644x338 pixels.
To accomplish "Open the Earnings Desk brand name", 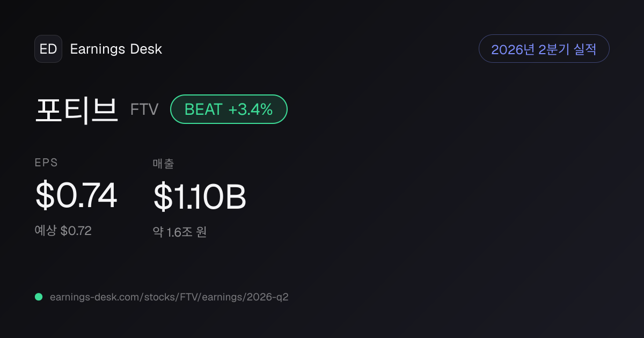I will (x=116, y=49).
